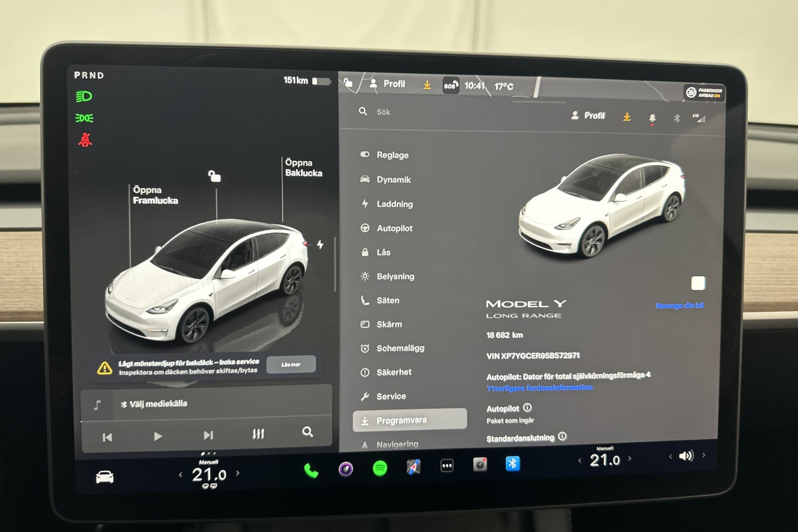Open Ytterligare fordonsinformation link
Image resolution: width=798 pixels, height=532 pixels.
pyautogui.click(x=539, y=388)
